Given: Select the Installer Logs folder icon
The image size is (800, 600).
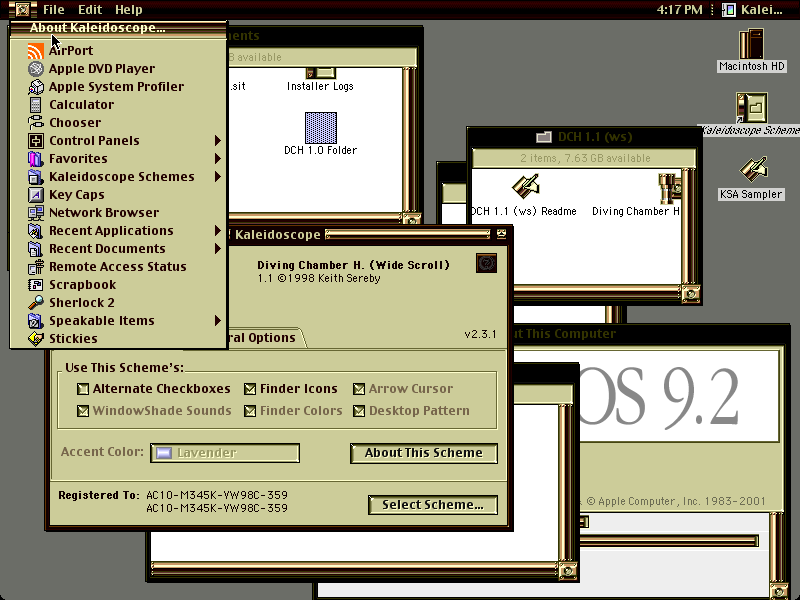Looking at the screenshot, I should 320,72.
